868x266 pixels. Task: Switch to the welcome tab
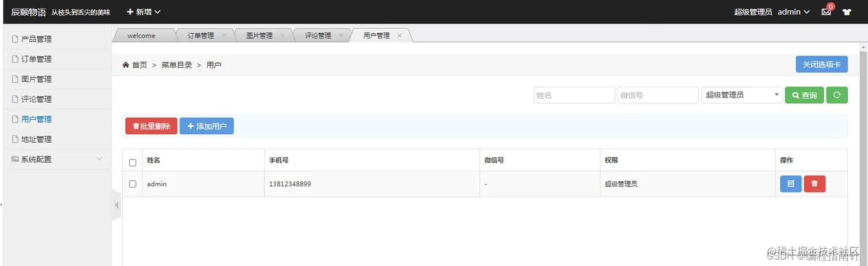coord(141,36)
